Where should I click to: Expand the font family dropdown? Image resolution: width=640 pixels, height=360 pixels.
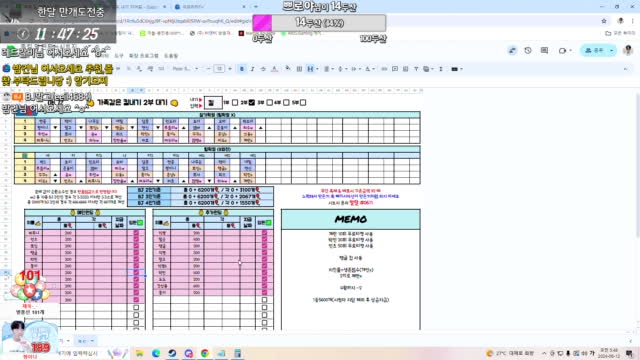point(185,69)
